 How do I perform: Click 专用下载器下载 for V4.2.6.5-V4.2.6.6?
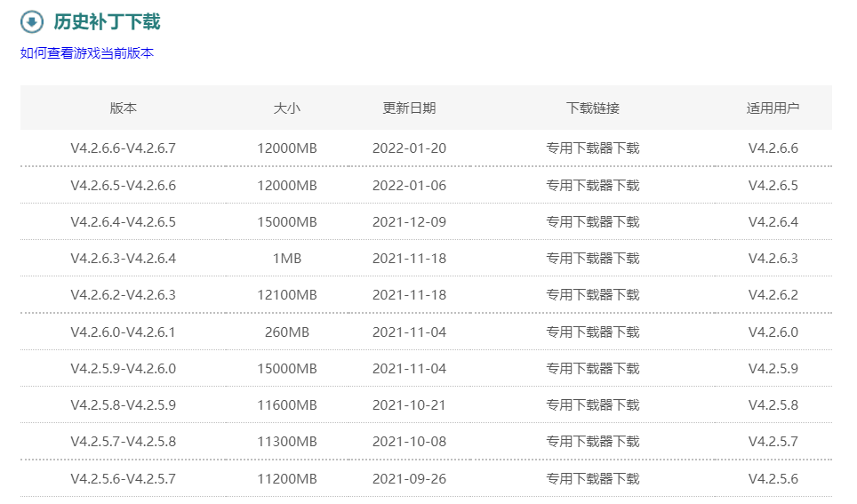point(592,185)
